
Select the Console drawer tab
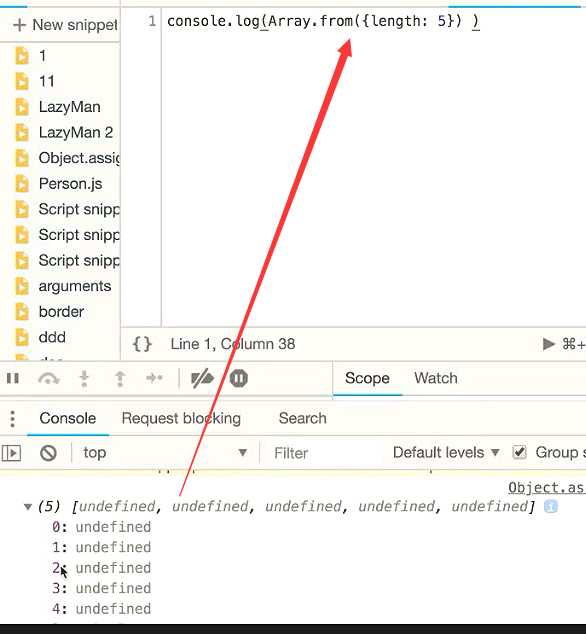click(68, 418)
